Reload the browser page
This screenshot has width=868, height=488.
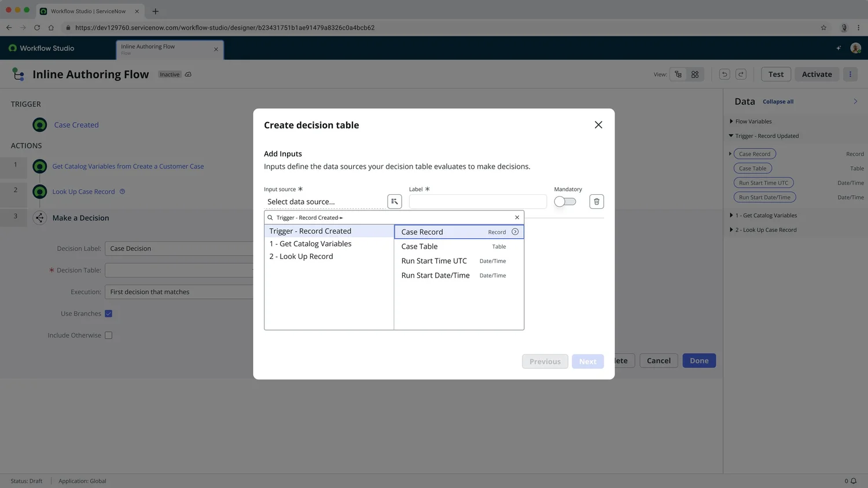[x=37, y=27]
